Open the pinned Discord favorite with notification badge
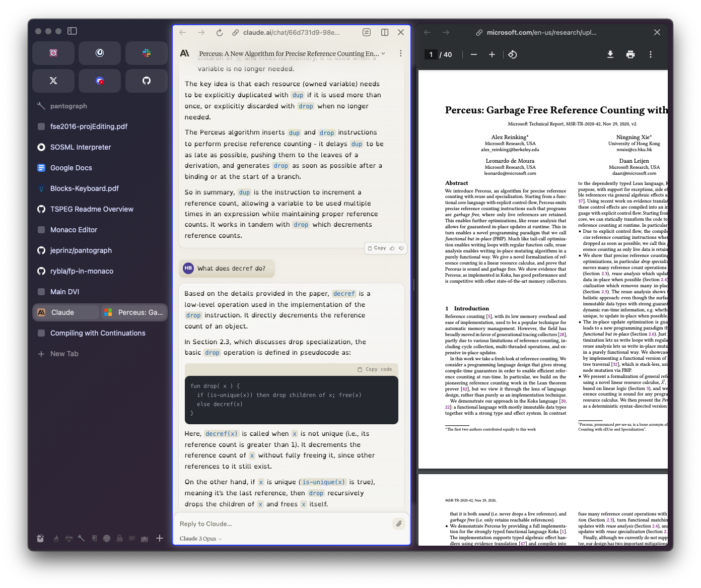Screen dimensions: 701x588 (x=100, y=81)
